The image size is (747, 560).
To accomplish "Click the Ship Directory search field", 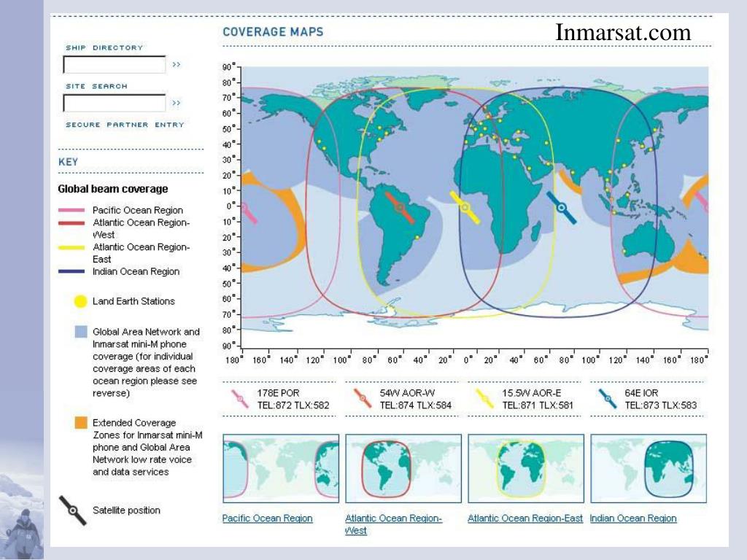I will click(x=115, y=65).
